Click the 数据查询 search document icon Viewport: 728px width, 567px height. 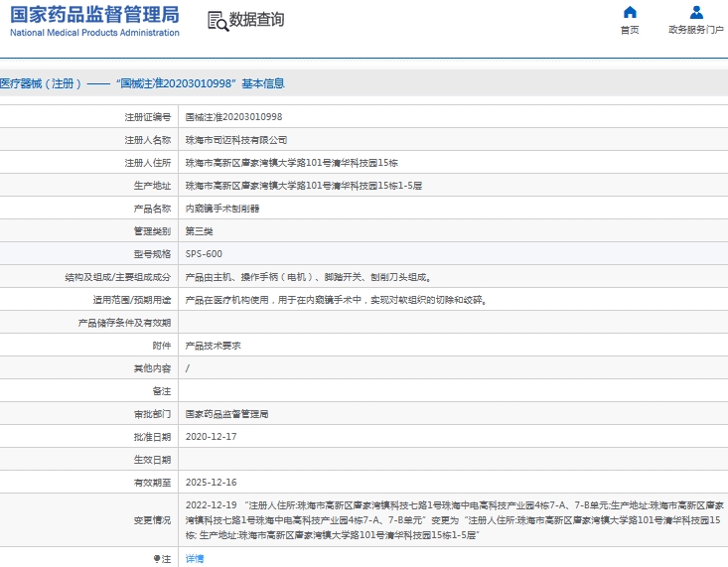tap(218, 21)
